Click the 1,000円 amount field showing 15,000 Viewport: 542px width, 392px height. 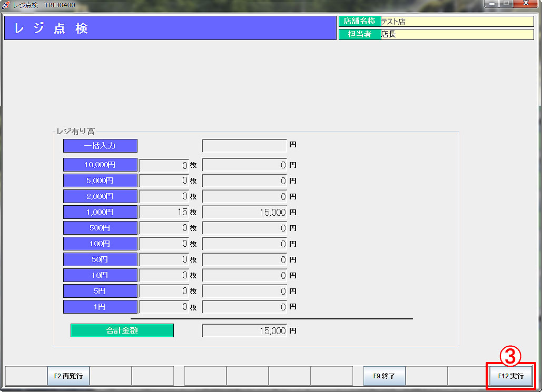pos(244,212)
